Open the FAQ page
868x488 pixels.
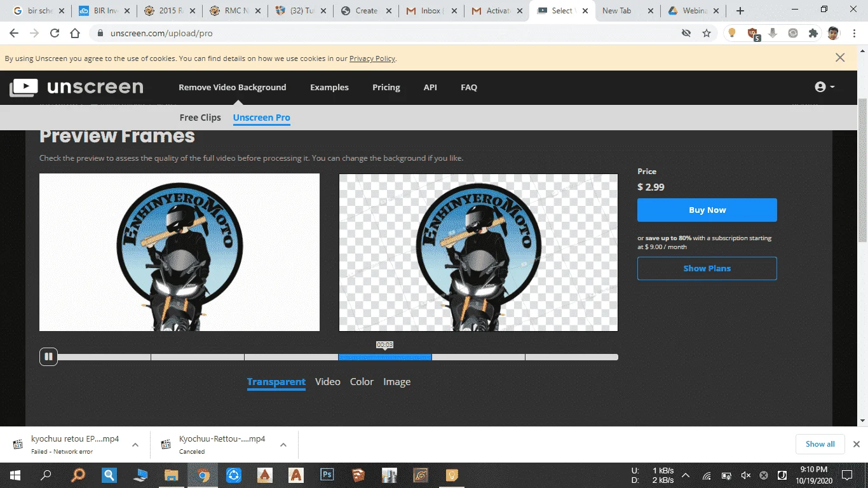469,87
